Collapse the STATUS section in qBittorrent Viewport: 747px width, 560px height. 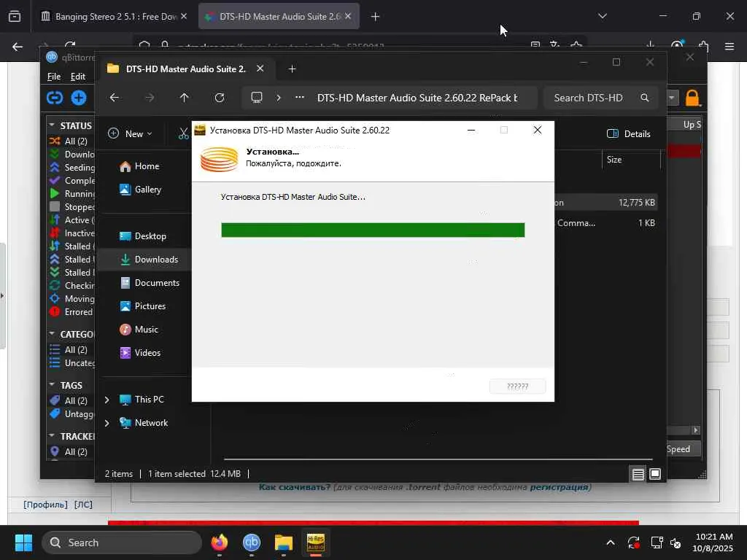click(x=52, y=125)
